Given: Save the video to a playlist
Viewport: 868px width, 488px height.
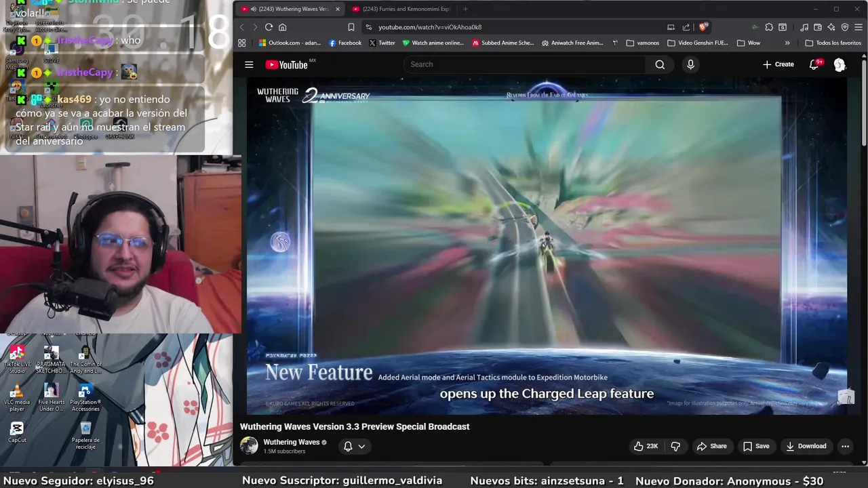Looking at the screenshot, I should click(x=756, y=446).
